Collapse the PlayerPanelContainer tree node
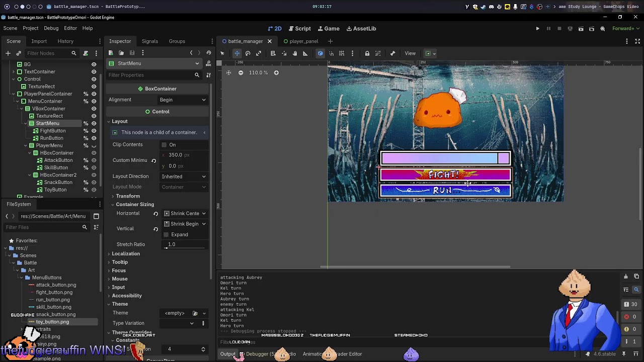The height and width of the screenshot is (362, 644). coord(14,94)
